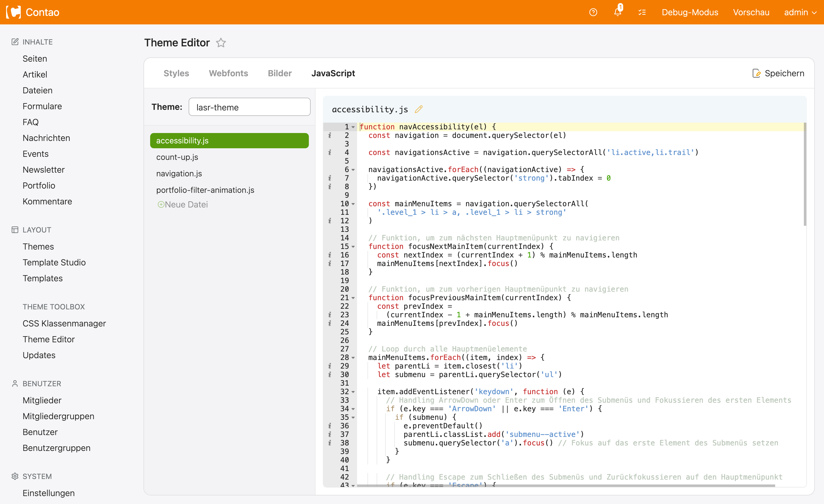Click the info marker on line 2
This screenshot has height=504, width=824.
330,135
